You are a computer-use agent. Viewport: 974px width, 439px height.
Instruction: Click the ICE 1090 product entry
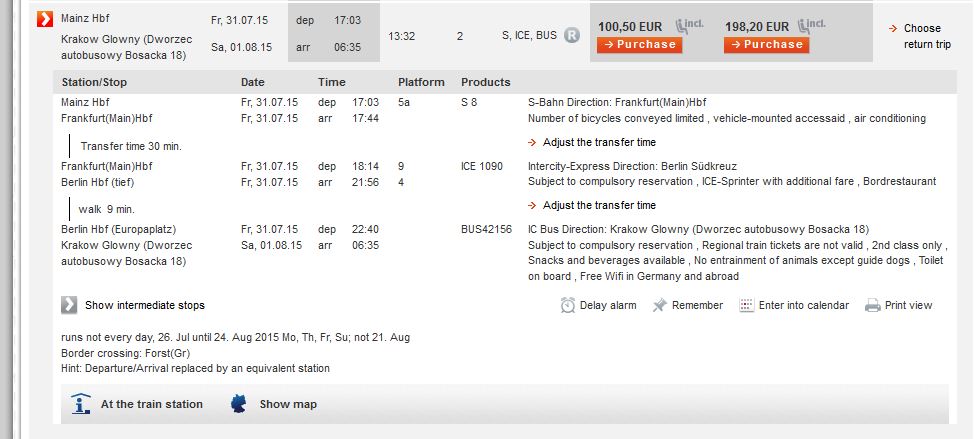pyautogui.click(x=481, y=166)
